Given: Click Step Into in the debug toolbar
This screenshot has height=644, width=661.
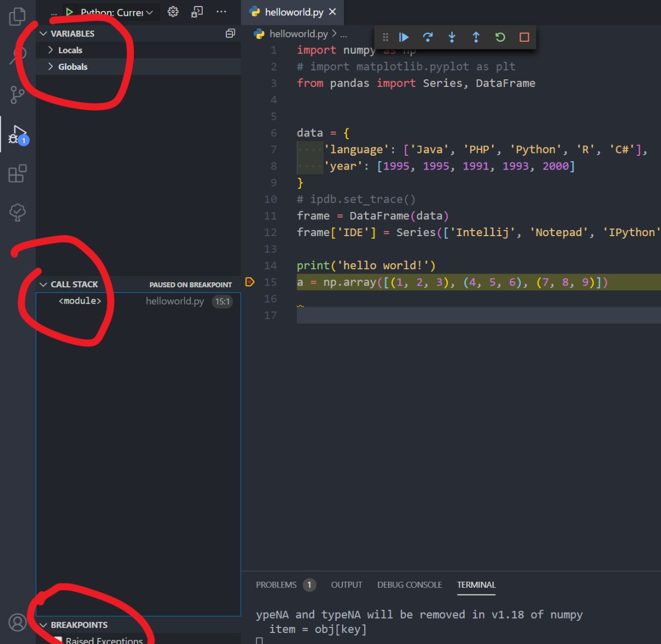Looking at the screenshot, I should click(x=452, y=37).
